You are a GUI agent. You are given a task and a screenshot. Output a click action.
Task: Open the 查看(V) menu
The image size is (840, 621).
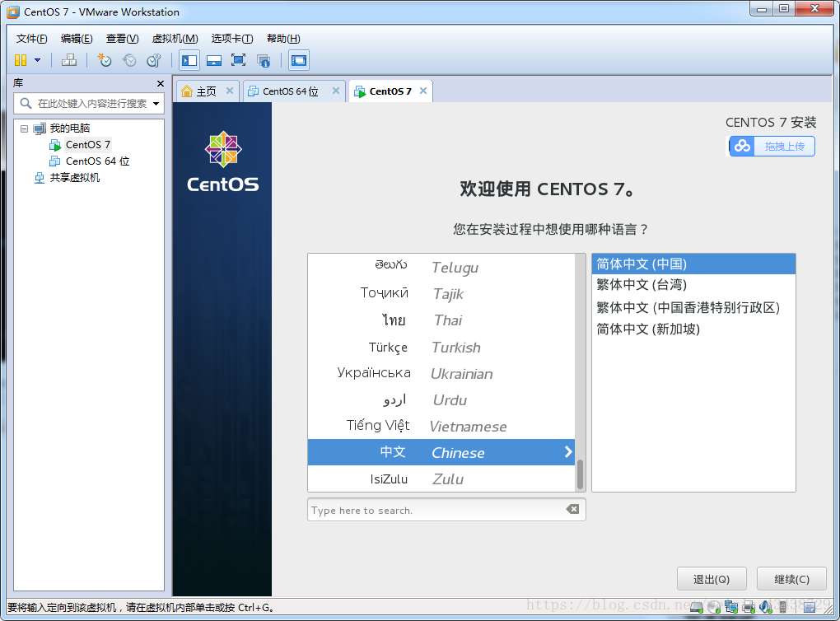(122, 39)
